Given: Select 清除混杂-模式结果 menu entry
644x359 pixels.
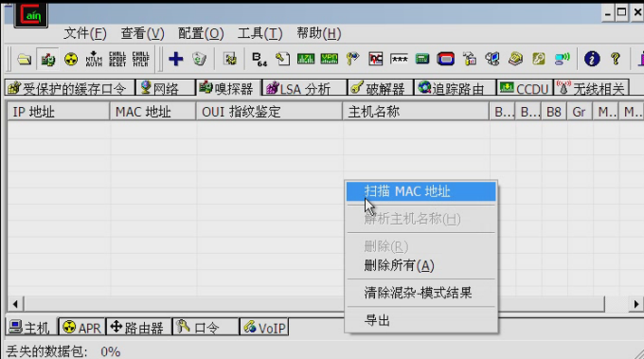Looking at the screenshot, I should [x=421, y=293].
